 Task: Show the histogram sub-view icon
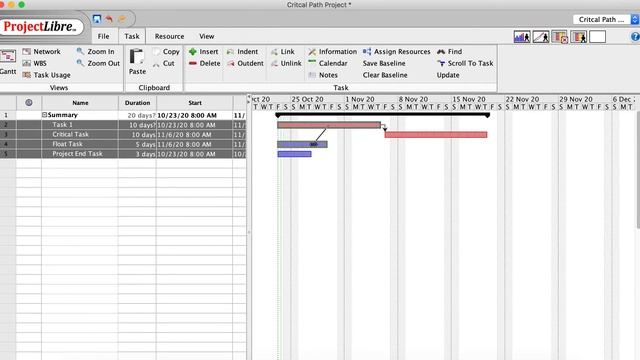[x=522, y=37]
